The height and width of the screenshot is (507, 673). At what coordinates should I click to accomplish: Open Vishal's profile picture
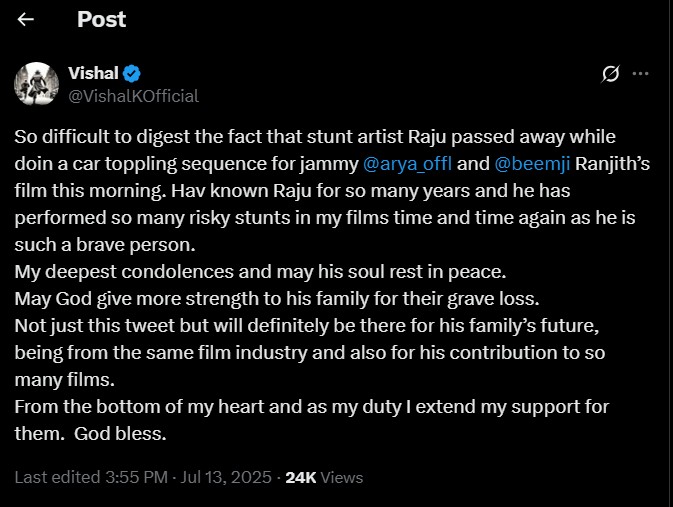[x=36, y=83]
